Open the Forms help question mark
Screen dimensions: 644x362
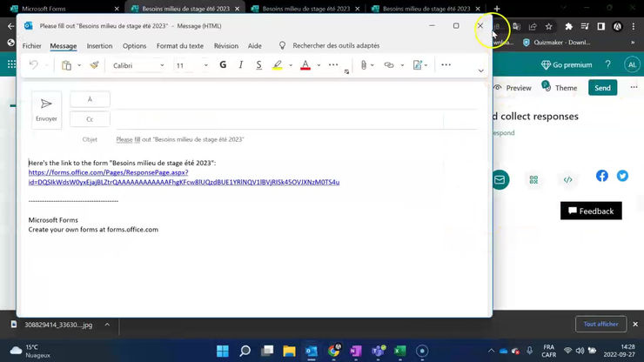[607, 64]
